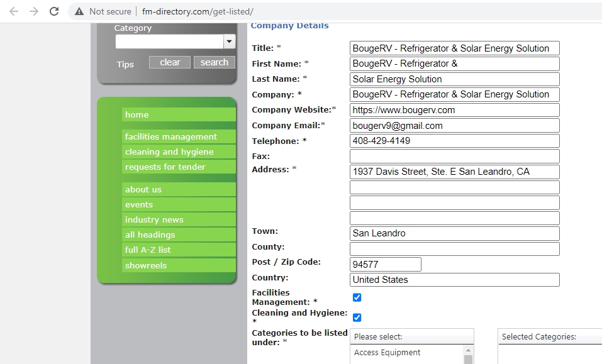Click the Post / Zip Code field
Image resolution: width=602 pixels, height=364 pixels.
tap(386, 264)
